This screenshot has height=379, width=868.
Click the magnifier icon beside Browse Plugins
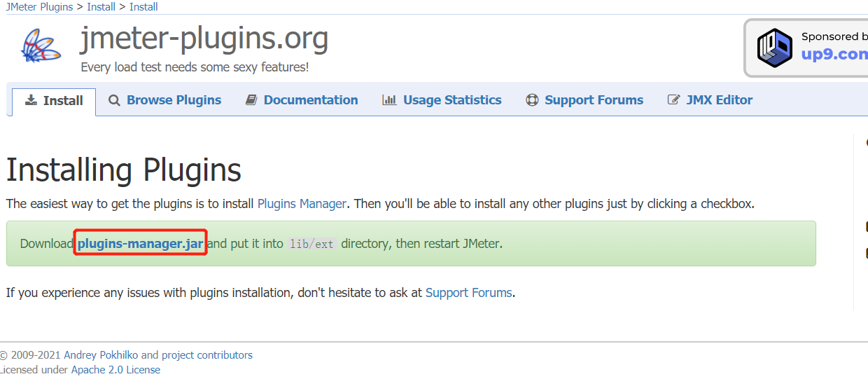114,100
